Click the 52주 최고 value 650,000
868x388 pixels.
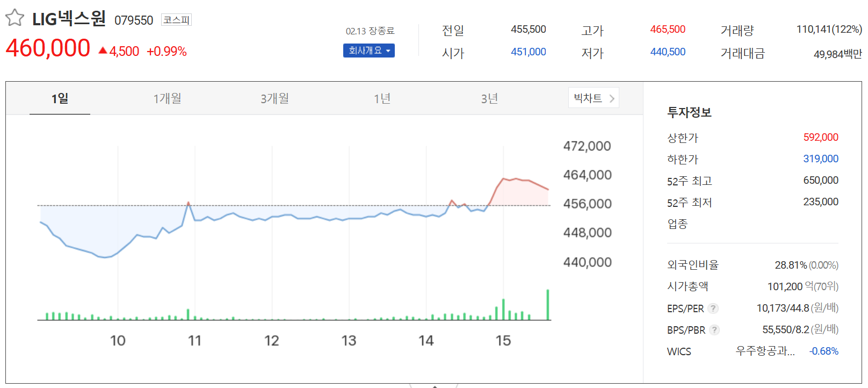pos(821,181)
